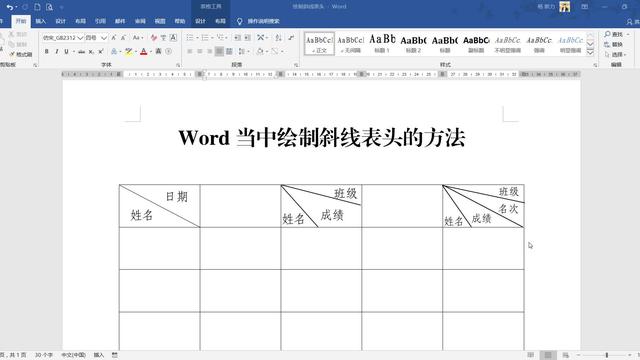Click the zoom slider in status bar
This screenshot has height=360, width=640.
(607, 355)
